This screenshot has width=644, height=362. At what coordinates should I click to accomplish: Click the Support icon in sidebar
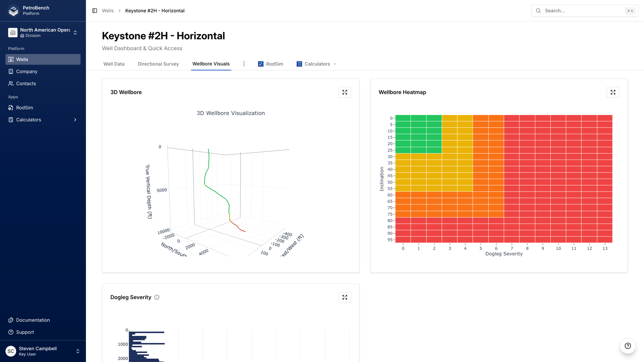(11, 332)
